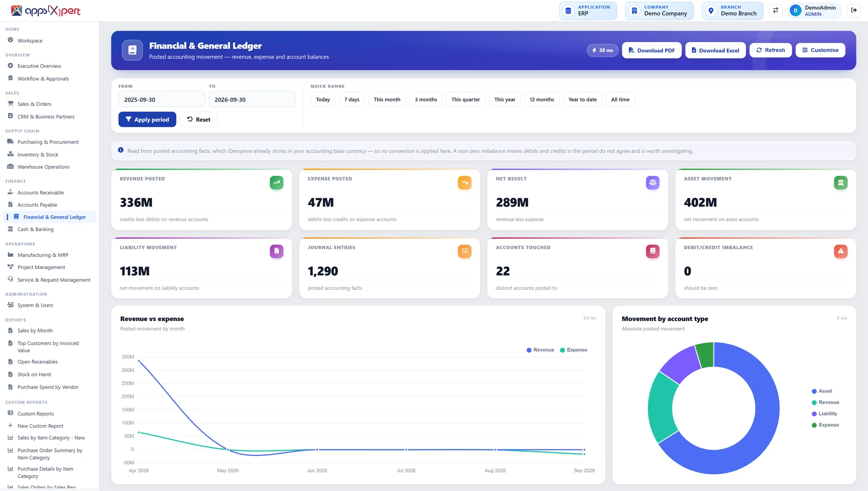
Task: Toggle the green Revenue entry in donut legend
Action: pyautogui.click(x=825, y=402)
